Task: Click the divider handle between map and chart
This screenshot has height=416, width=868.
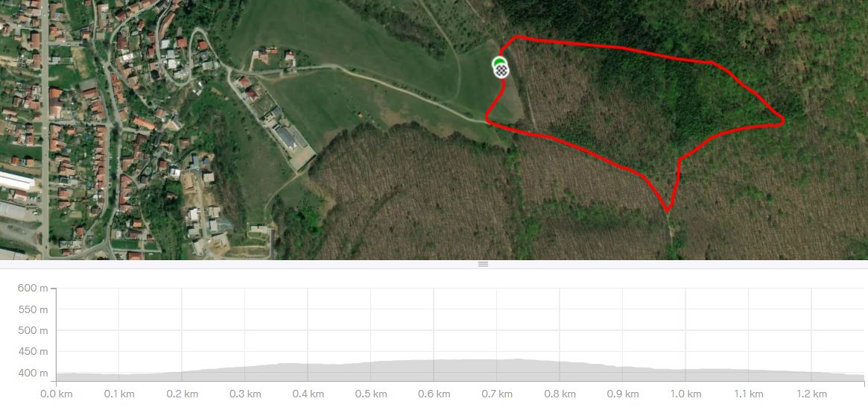Action: click(x=483, y=264)
